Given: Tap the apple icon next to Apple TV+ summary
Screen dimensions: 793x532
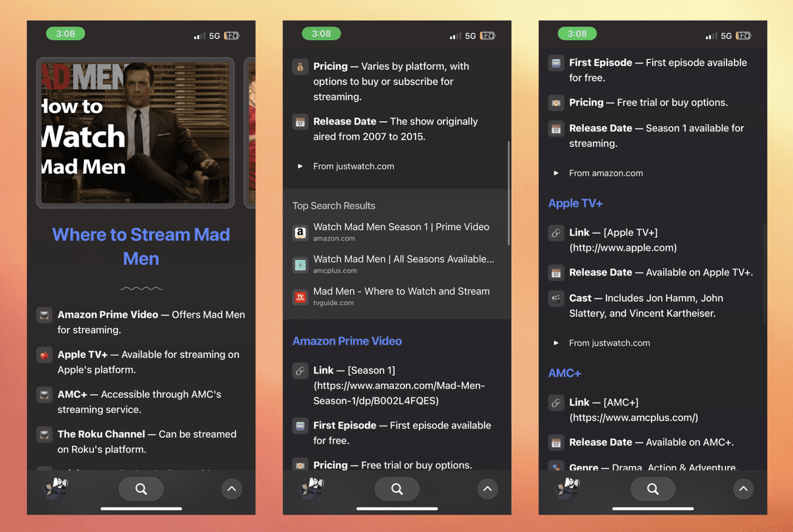Looking at the screenshot, I should (45, 355).
